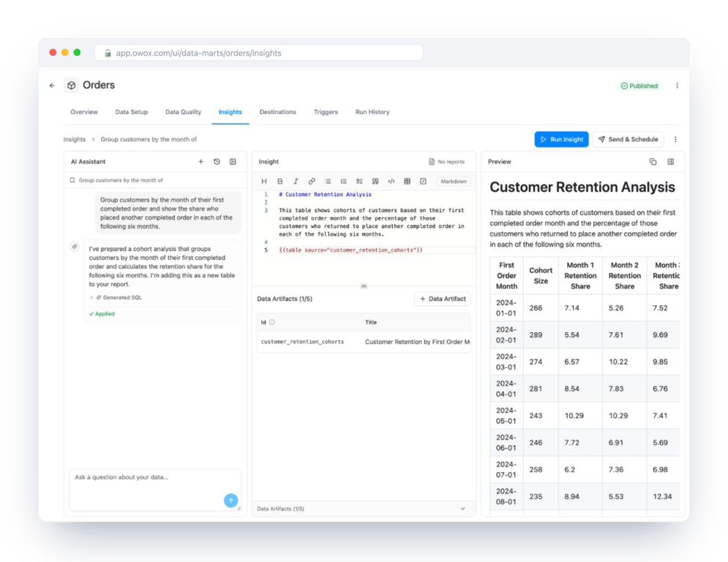
Task: Click the table source line in the editor
Action: pyautogui.click(x=350, y=250)
